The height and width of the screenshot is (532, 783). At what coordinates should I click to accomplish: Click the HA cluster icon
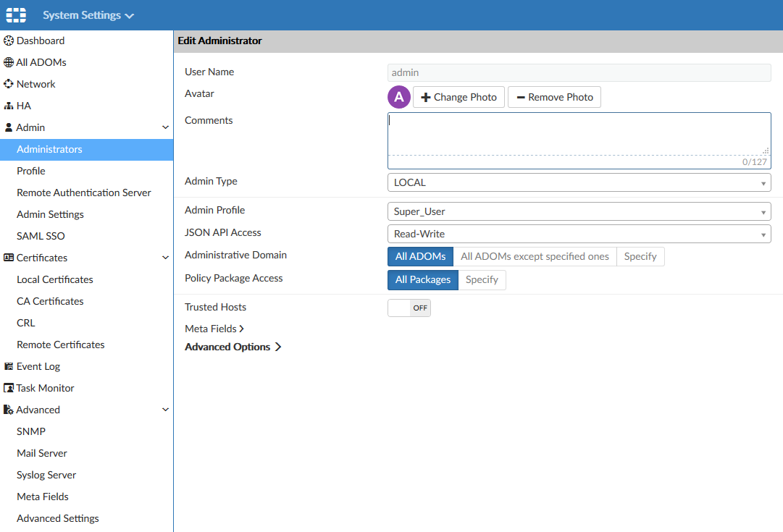[x=9, y=106]
